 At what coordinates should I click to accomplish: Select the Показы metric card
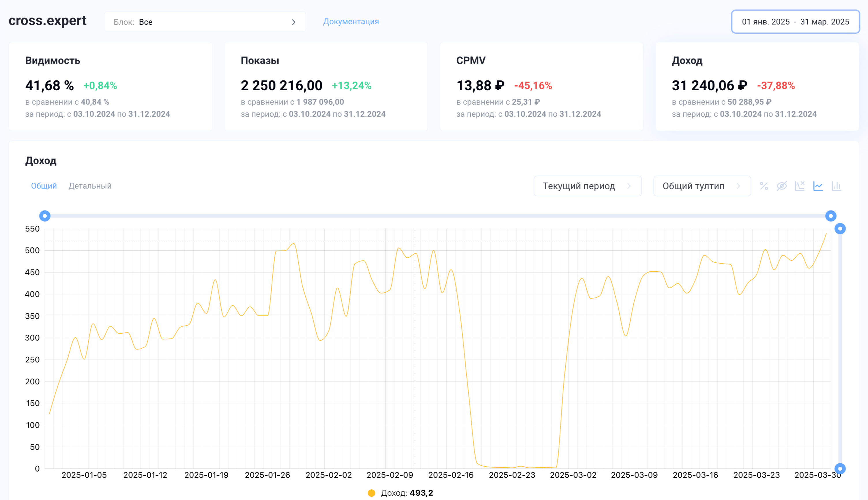[326, 87]
